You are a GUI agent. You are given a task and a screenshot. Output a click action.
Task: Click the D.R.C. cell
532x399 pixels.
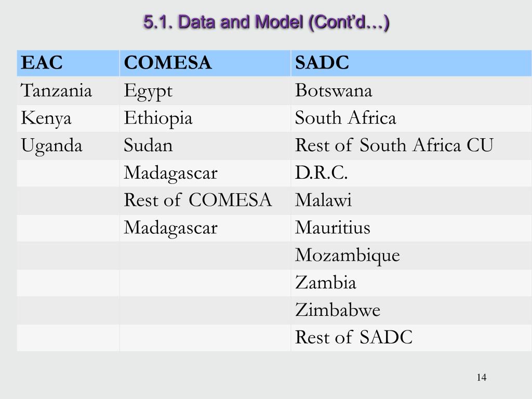(x=411, y=173)
